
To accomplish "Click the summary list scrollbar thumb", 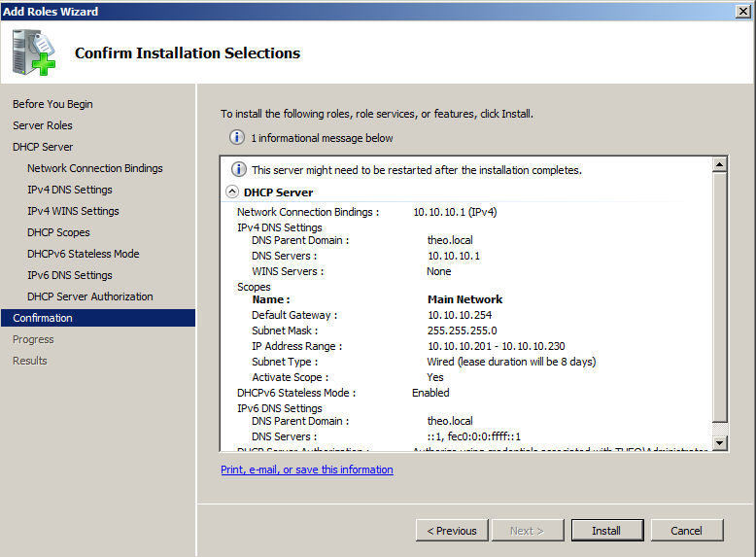I will point(719,297).
